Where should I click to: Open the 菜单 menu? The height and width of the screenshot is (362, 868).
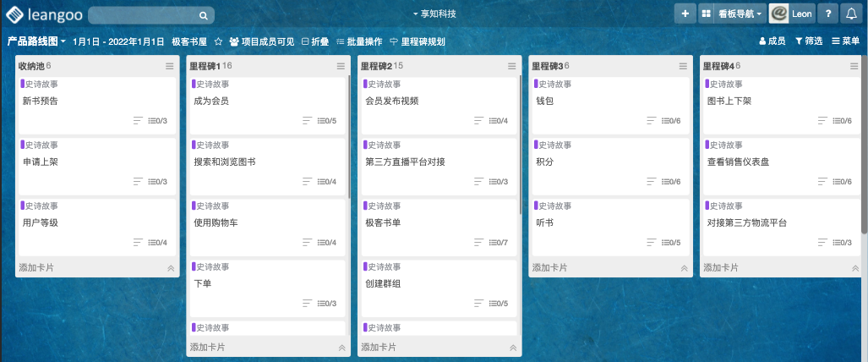click(x=846, y=41)
